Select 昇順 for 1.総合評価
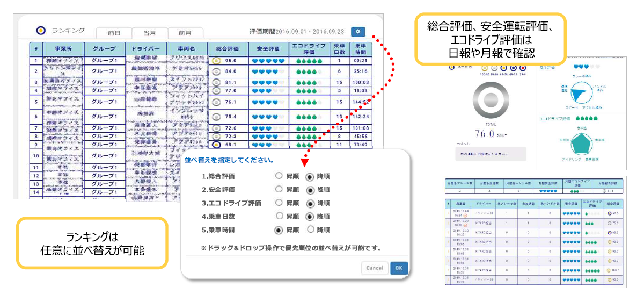Screen dimensions: 644x294 tap(279, 176)
